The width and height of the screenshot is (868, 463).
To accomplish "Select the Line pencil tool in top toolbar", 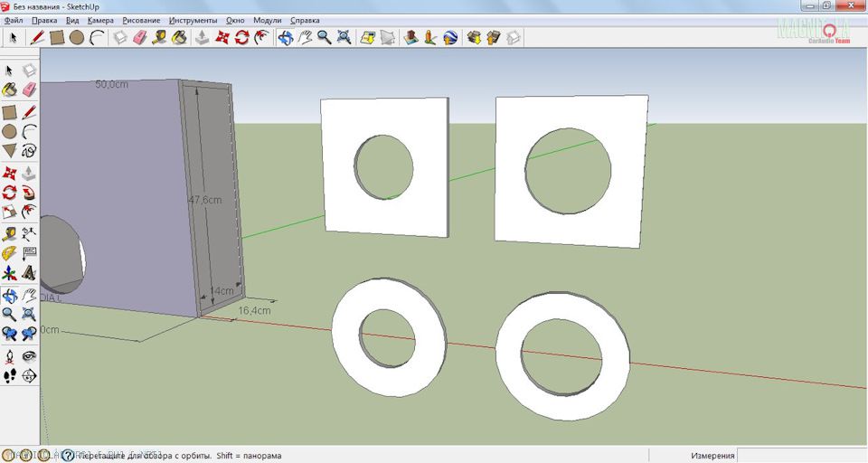I will pyautogui.click(x=37, y=38).
